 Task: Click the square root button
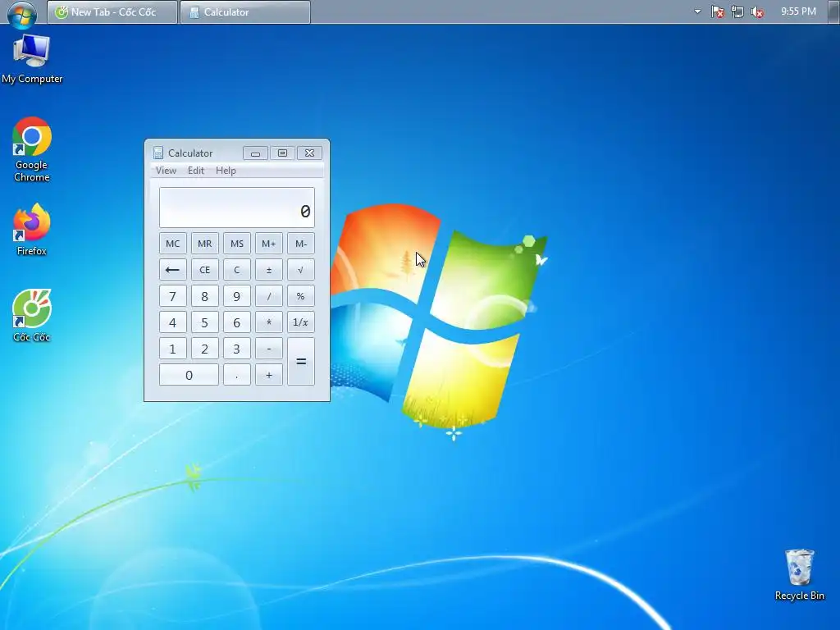[300, 269]
